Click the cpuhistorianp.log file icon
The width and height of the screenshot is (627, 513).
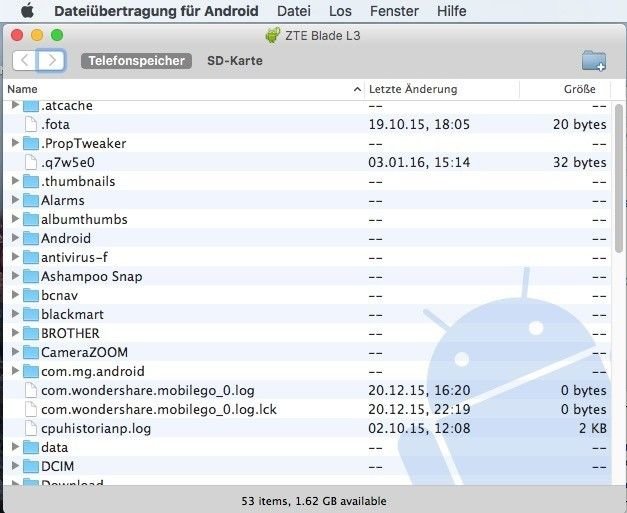coord(31,428)
